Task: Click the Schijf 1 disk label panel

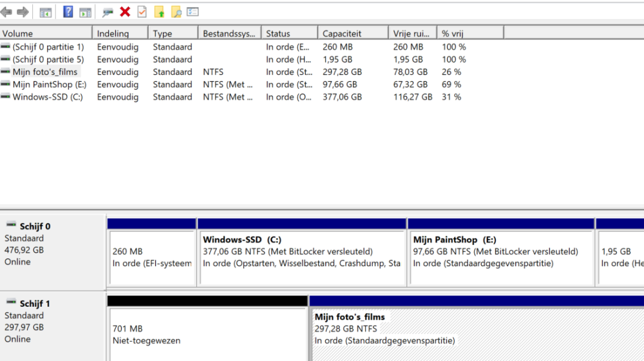Action: tap(53, 327)
